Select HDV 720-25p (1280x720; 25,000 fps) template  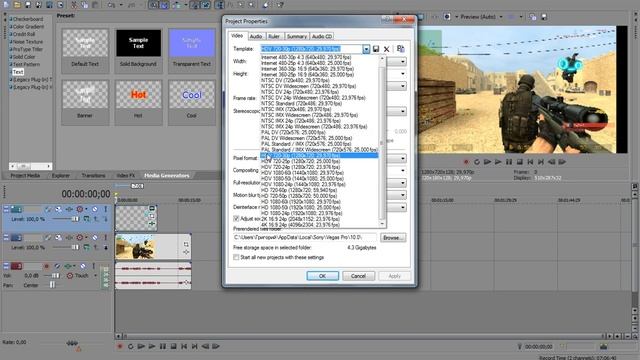pyautogui.click(x=300, y=161)
